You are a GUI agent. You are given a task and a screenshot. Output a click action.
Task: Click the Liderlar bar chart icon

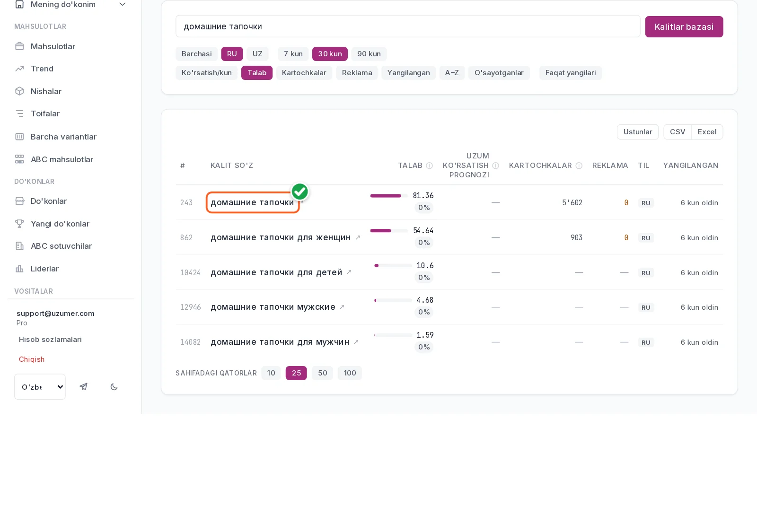point(19,269)
